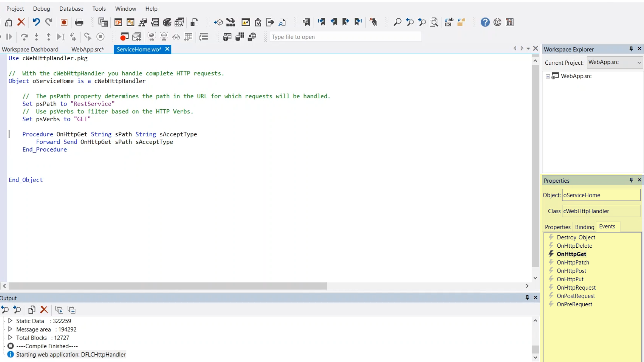Select the OnHttpPost event entry
644x362 pixels.
pos(571,271)
